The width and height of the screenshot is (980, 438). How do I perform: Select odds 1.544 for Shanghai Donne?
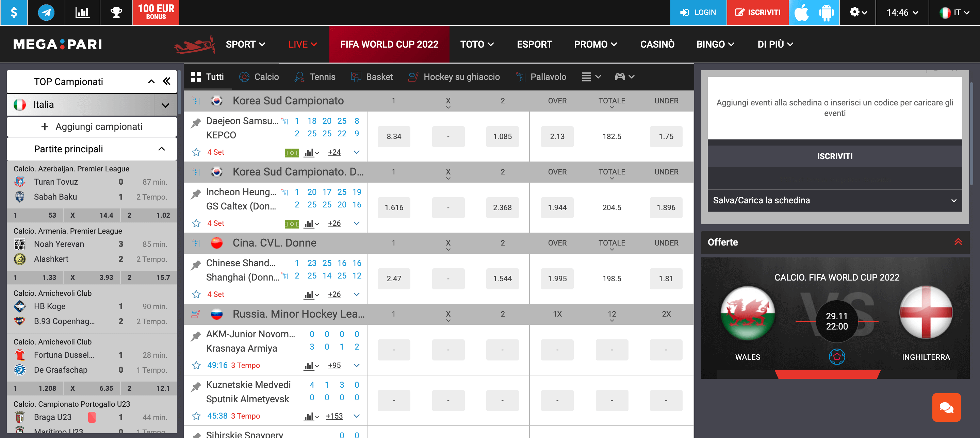click(x=502, y=279)
